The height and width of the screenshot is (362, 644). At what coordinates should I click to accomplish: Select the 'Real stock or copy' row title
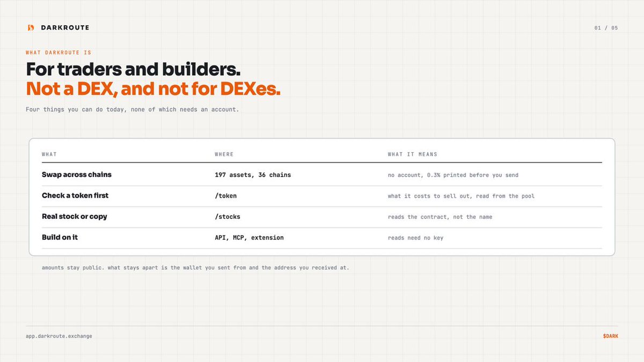tap(75, 217)
